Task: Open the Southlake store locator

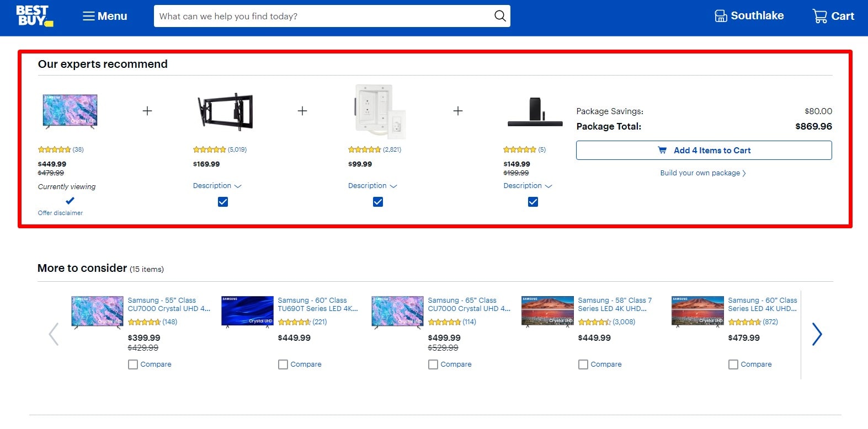Action: (x=749, y=16)
